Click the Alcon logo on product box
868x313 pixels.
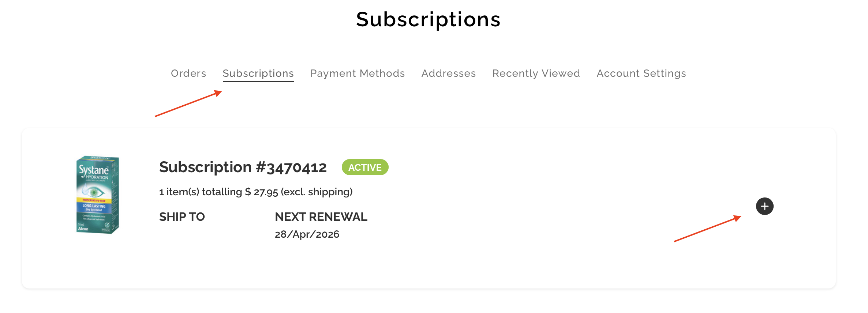pyautogui.click(x=83, y=229)
